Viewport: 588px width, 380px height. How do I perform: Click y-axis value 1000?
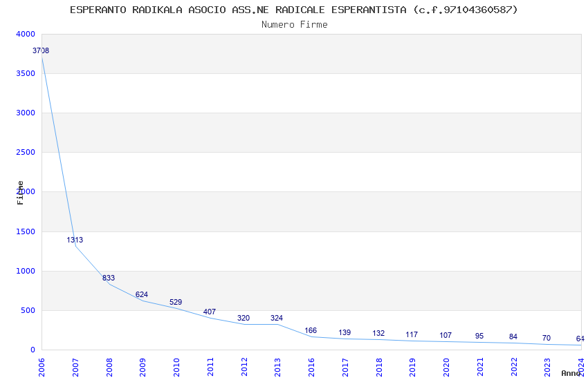tap(26, 271)
